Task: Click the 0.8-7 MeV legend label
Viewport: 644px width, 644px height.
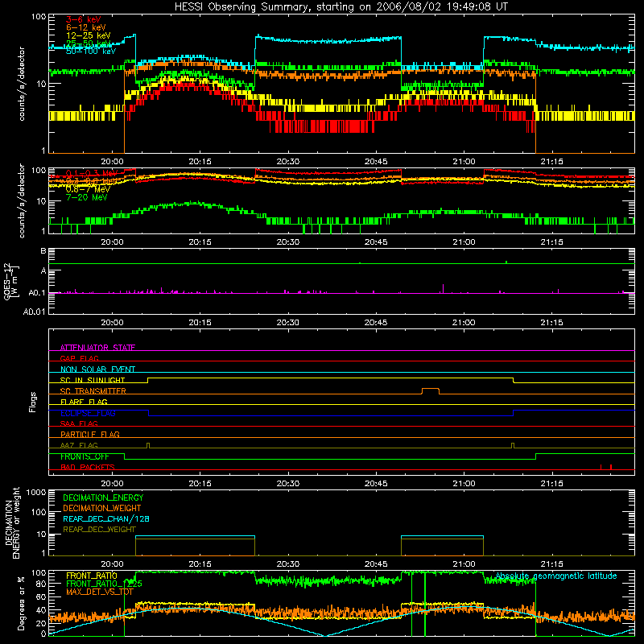Action: tap(88, 189)
